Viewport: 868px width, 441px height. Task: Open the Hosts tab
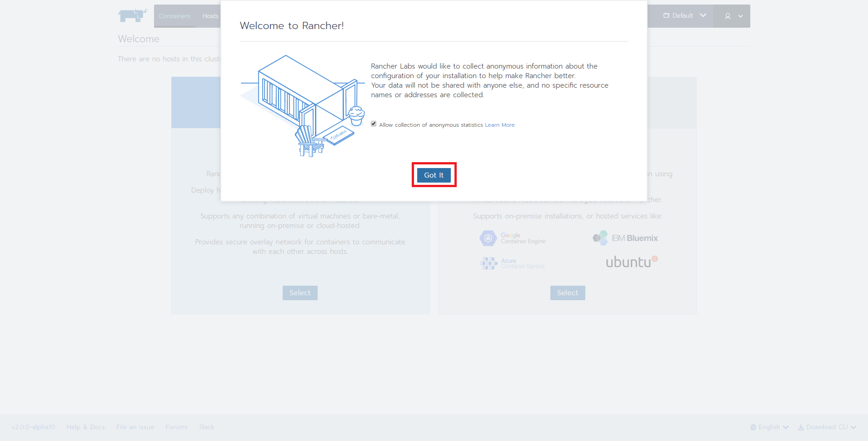tap(210, 16)
